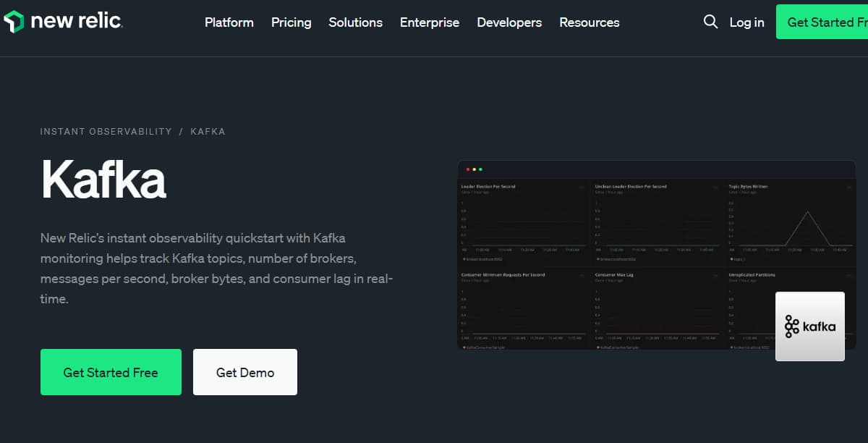Screen dimensions: 868x443
Task: Click the Get Demo button
Action: pos(244,372)
